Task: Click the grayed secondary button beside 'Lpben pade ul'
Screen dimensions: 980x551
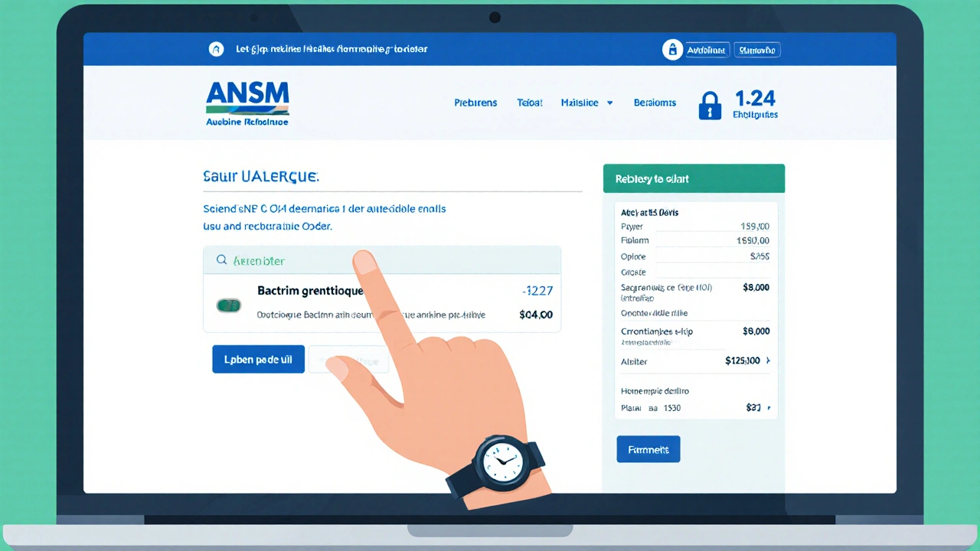Action: 348,359
